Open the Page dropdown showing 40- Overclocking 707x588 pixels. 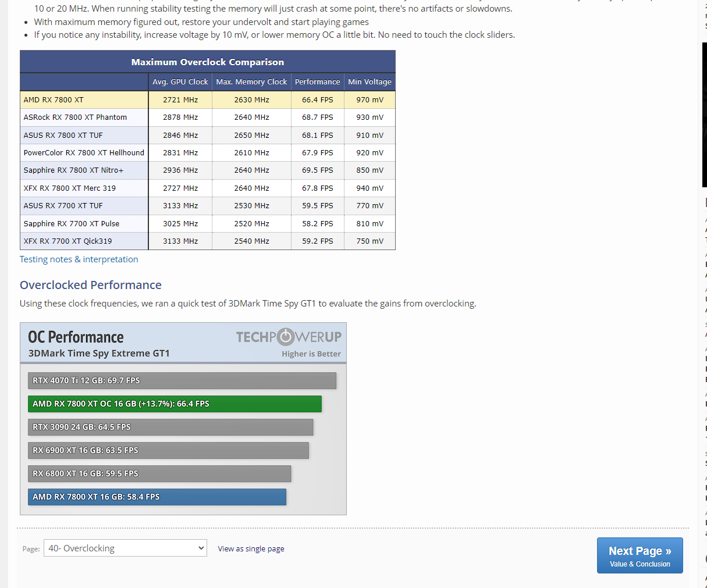(x=125, y=548)
